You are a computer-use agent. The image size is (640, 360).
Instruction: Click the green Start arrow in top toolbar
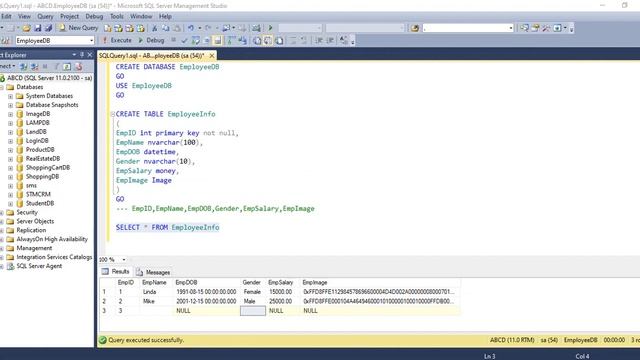coord(270,28)
